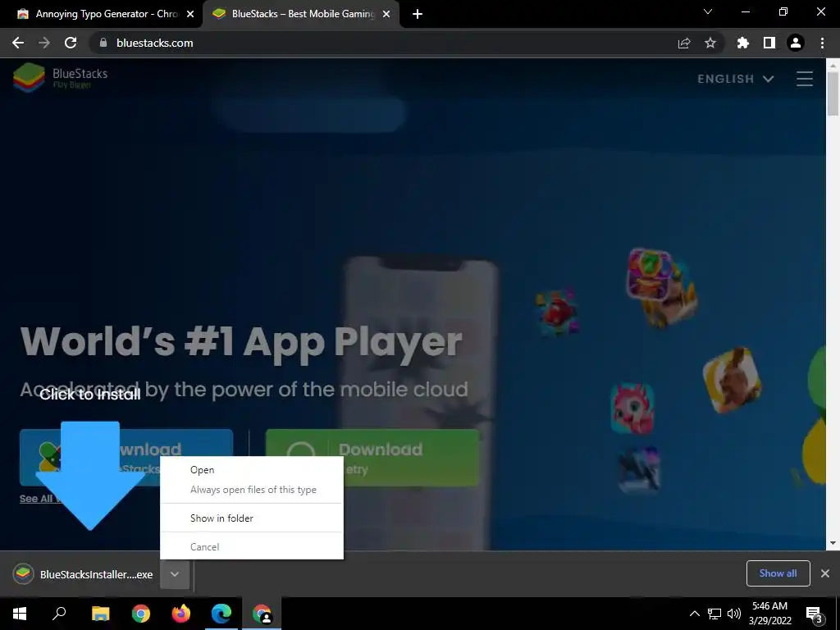Choose Show in folder
The image size is (840, 630).
tap(252, 518)
